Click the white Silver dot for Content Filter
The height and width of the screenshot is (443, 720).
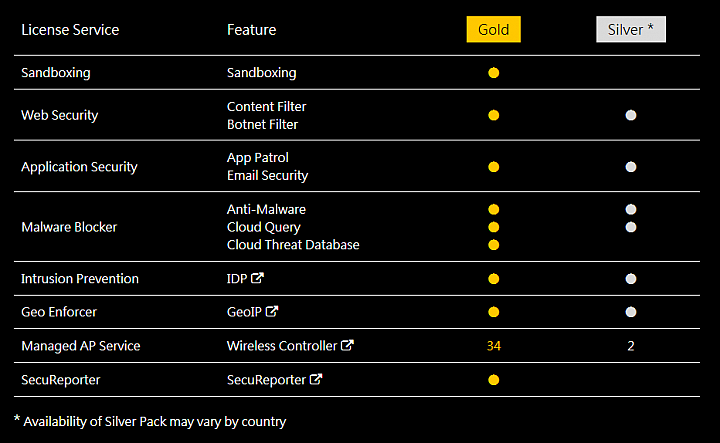tap(631, 115)
